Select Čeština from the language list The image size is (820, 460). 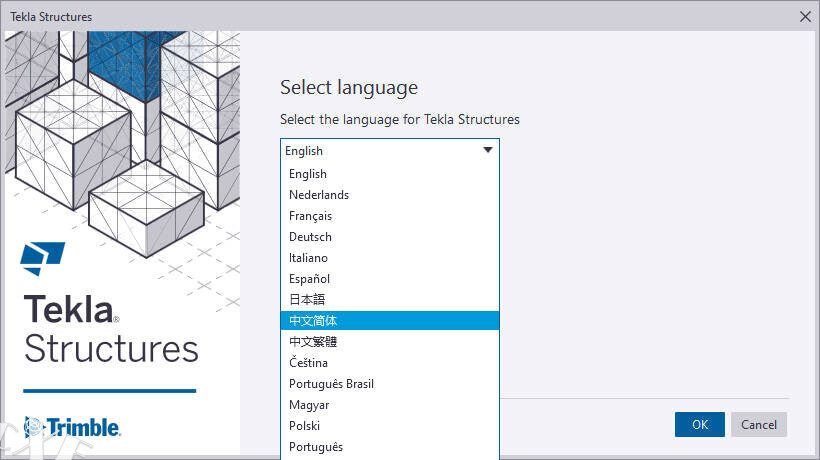(x=308, y=363)
